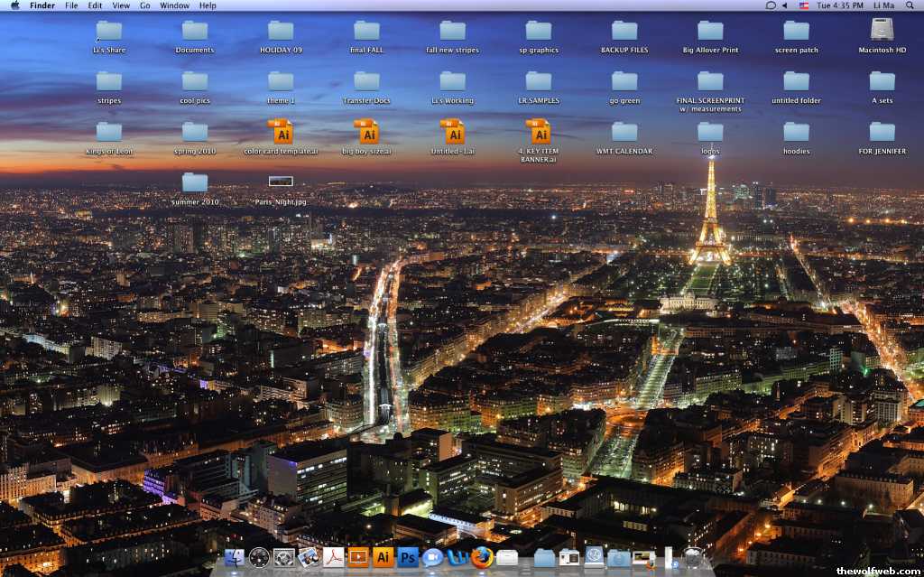Open Firefox browser in the dock
924x577 pixels.
pos(483,557)
